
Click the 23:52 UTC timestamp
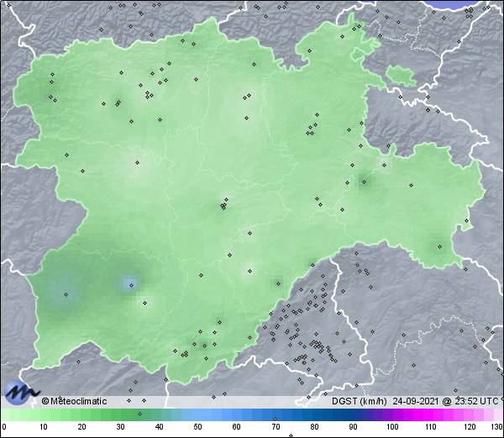tap(476, 401)
